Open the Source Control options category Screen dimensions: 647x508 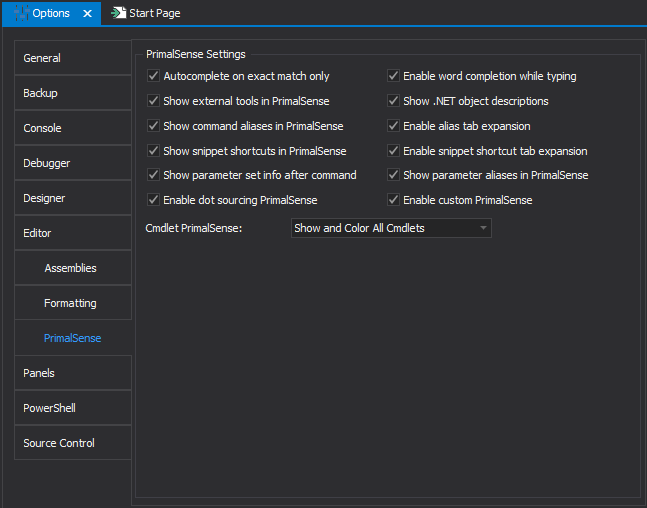(x=73, y=443)
